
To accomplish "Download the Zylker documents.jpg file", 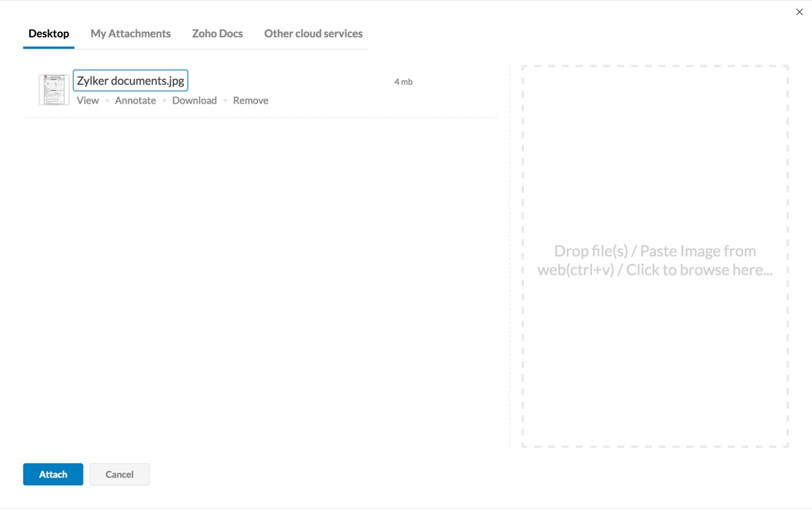I will pos(194,100).
